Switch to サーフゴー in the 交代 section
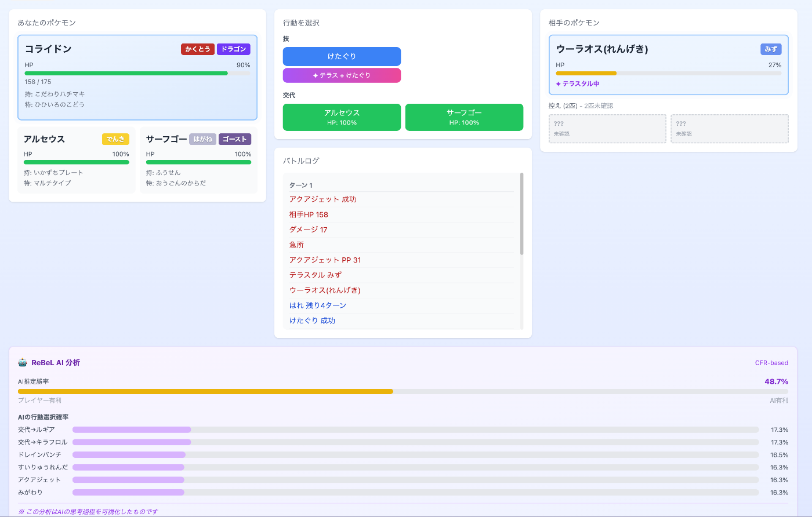The height and width of the screenshot is (517, 812). tap(464, 117)
